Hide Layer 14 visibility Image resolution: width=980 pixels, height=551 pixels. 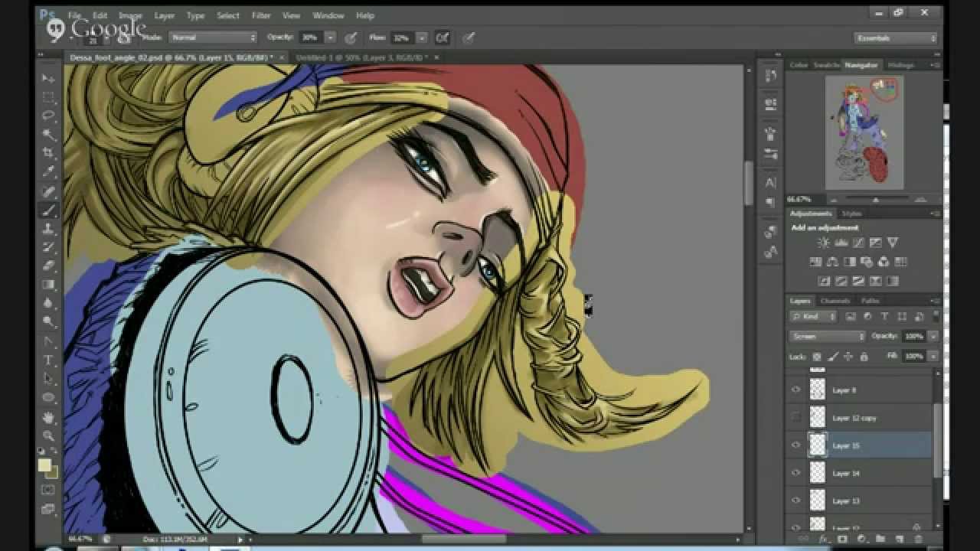(795, 472)
